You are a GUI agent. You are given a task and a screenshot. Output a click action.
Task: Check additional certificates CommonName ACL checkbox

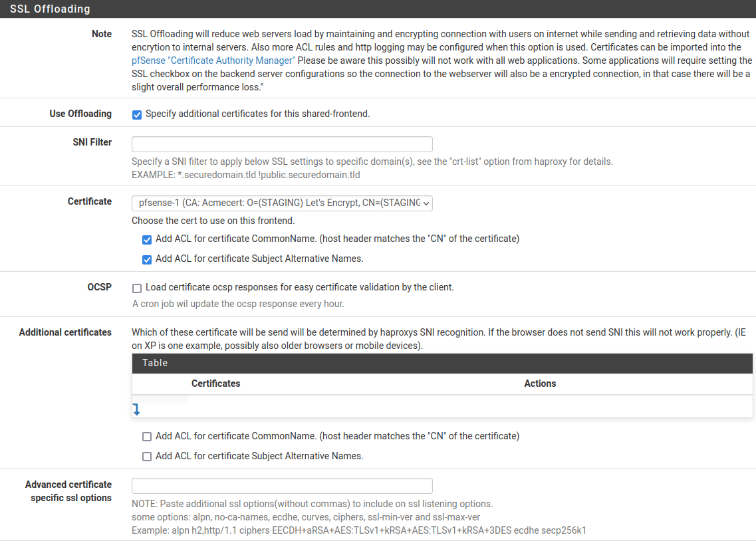(147, 437)
